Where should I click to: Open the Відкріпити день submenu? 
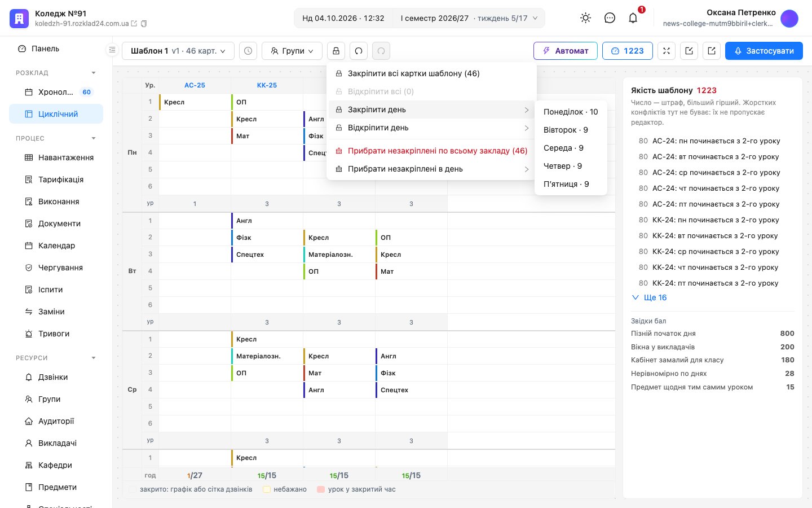[x=431, y=128]
